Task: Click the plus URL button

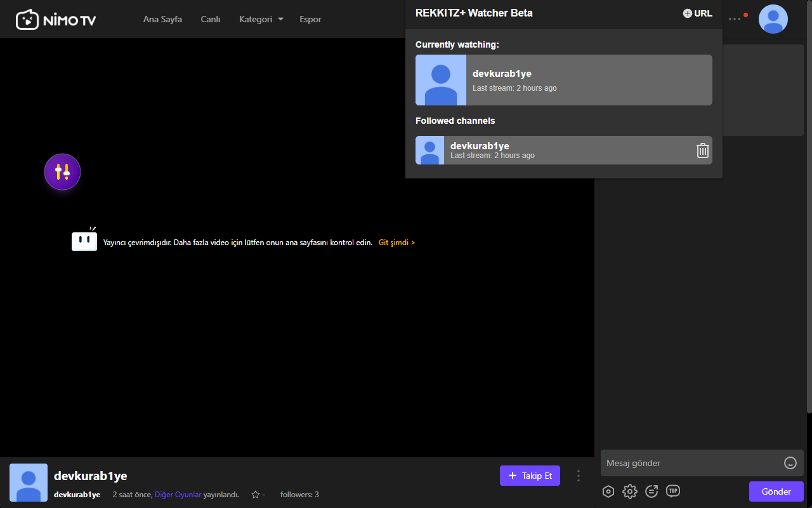Action: pyautogui.click(x=697, y=13)
